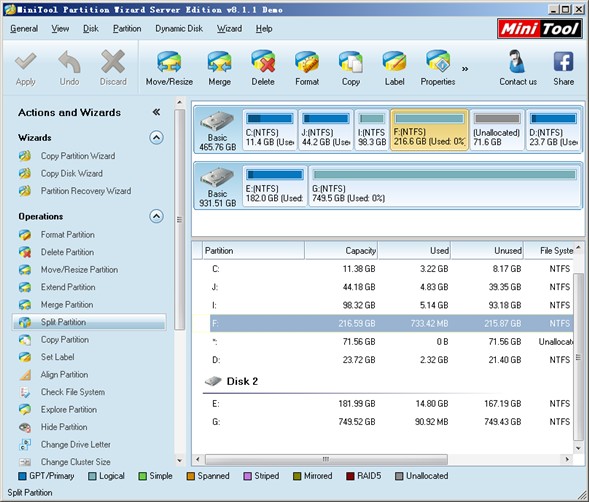Select E:(NTFS) 182.0 GB partition block
Screen dimensions: 589x502
tap(275, 186)
